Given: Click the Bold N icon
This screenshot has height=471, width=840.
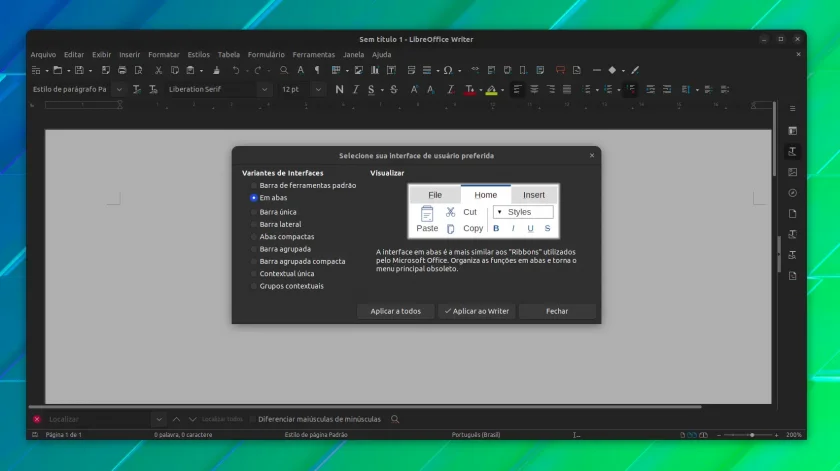Looking at the screenshot, I should [x=339, y=89].
